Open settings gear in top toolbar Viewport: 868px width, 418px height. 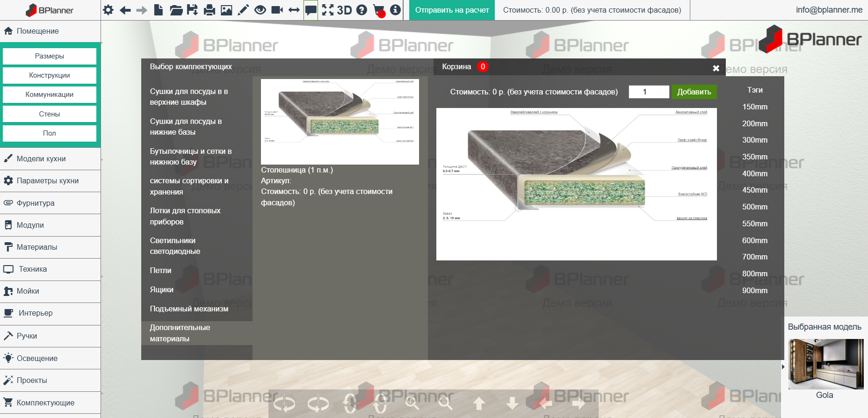pos(108,10)
